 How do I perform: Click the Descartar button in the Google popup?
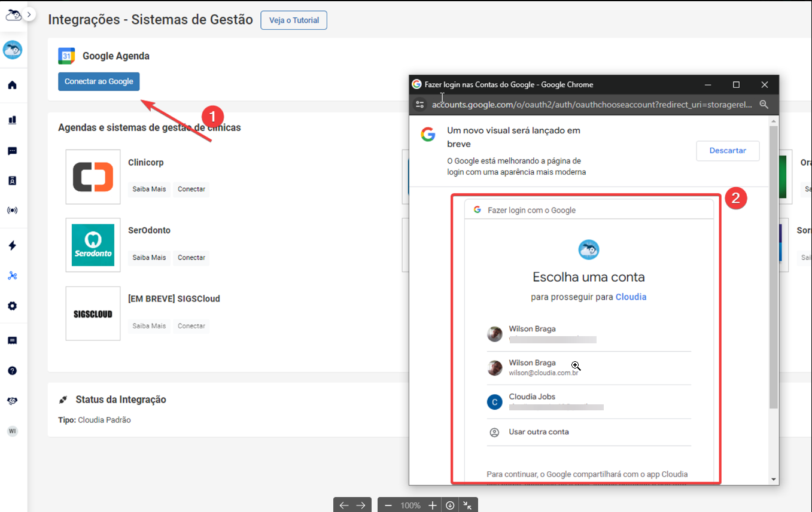click(728, 151)
